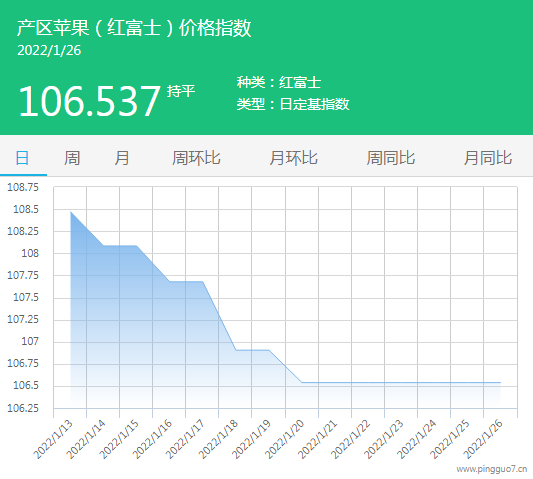Click the 106.5 y-axis label
The image size is (533, 479).
point(26,386)
